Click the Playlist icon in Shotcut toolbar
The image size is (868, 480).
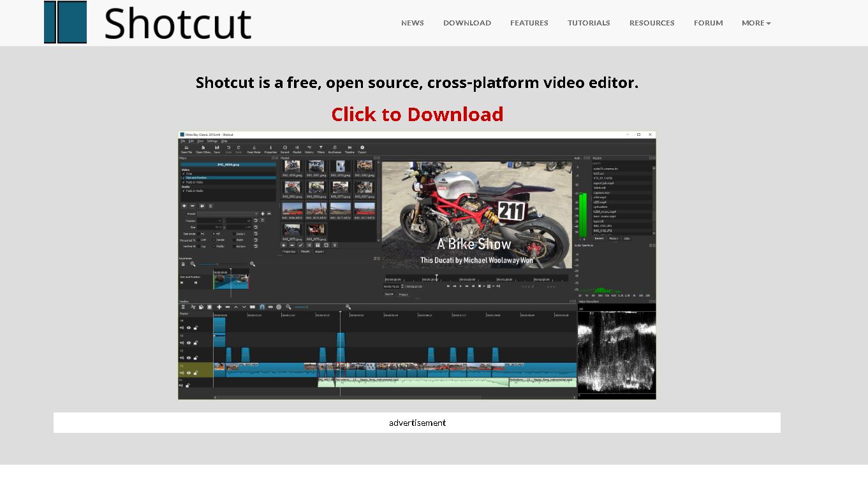(x=297, y=149)
